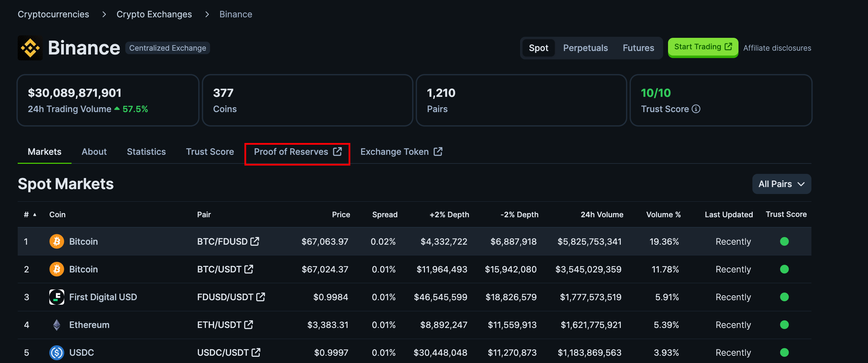Open the Statistics tab
The image size is (868, 363).
146,152
